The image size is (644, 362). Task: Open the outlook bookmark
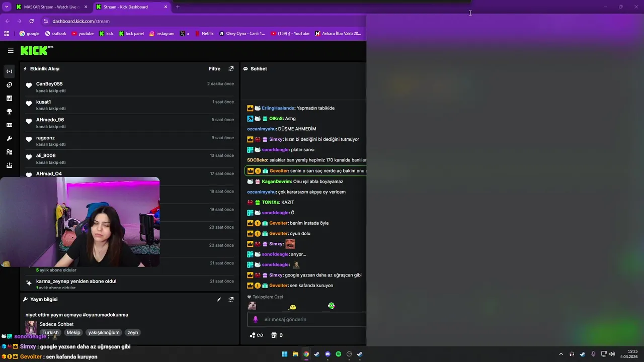tap(55, 34)
